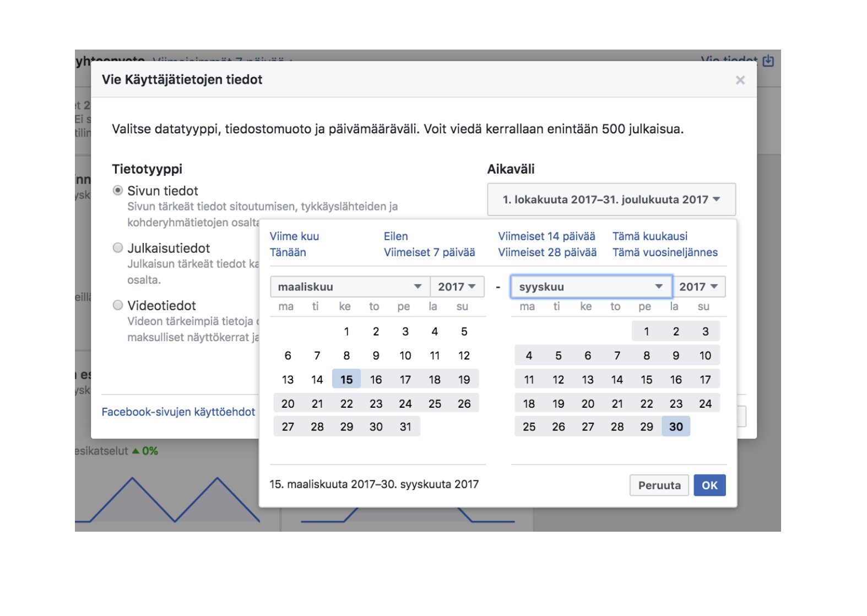Open the syyskuu end month dropdown
Screen dimensions: 867x616
[591, 287]
